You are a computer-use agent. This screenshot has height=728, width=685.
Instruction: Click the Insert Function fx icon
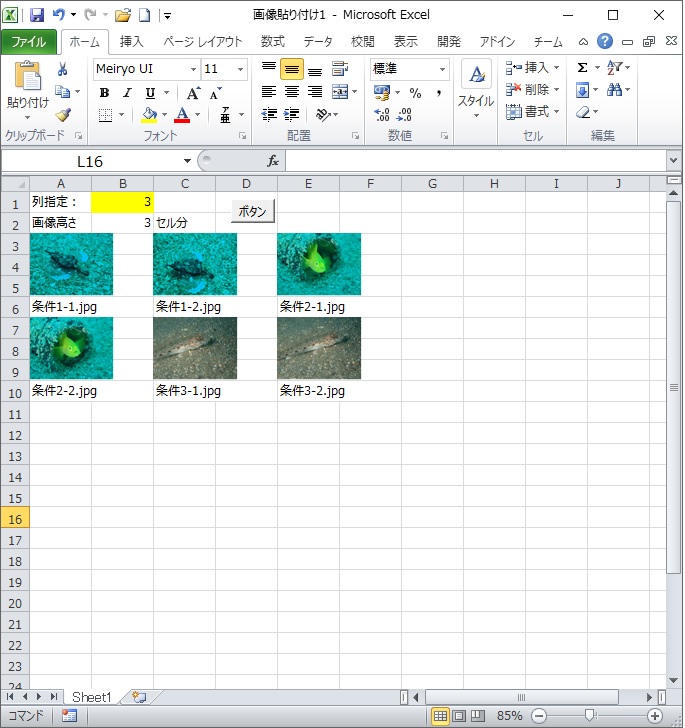coord(273,161)
